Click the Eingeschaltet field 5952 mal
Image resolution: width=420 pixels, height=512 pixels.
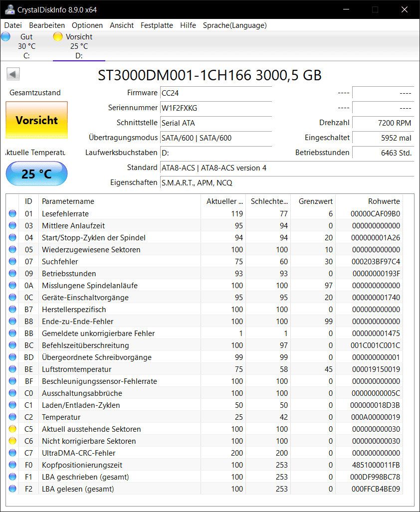point(383,138)
